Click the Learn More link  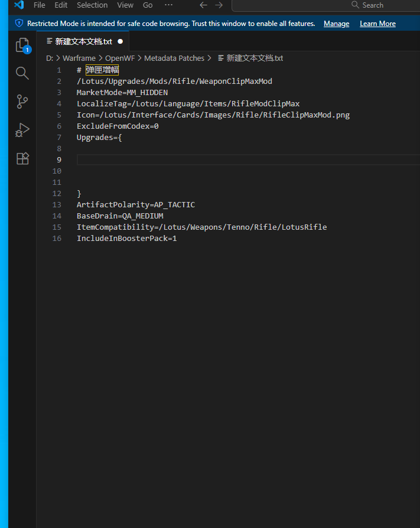pos(377,24)
